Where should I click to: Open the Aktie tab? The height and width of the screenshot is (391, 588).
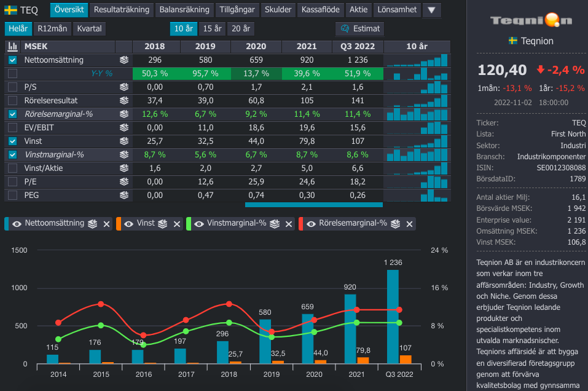[358, 10]
